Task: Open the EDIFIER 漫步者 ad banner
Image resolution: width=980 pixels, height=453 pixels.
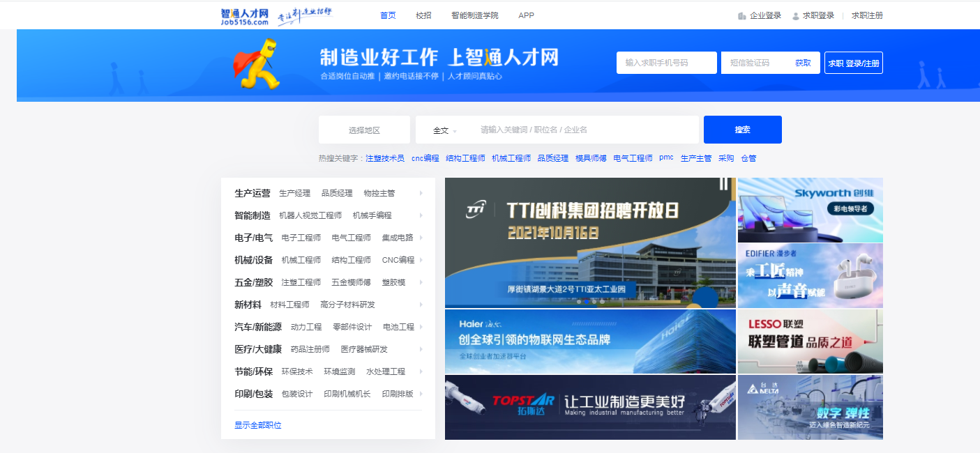Action: pos(811,275)
